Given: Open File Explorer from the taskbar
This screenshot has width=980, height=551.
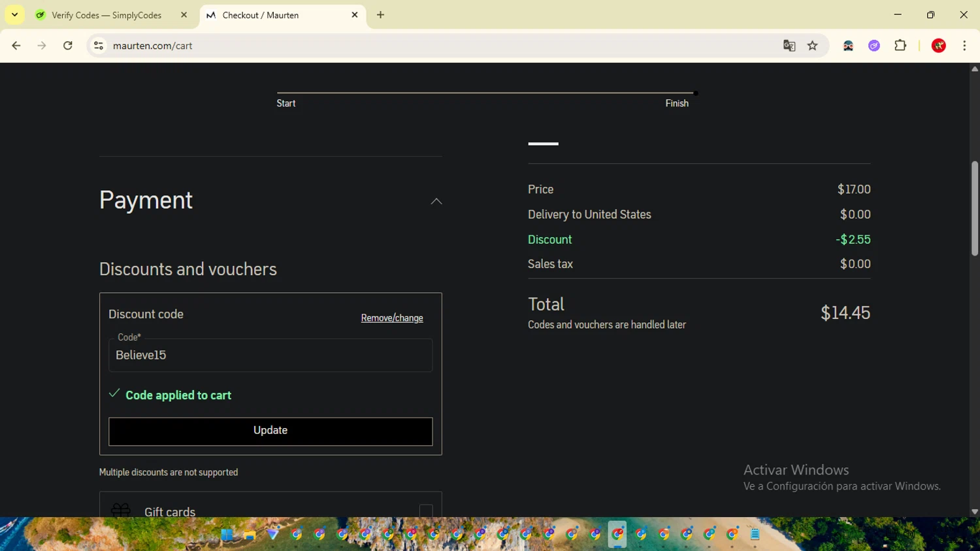Looking at the screenshot, I should point(250,535).
